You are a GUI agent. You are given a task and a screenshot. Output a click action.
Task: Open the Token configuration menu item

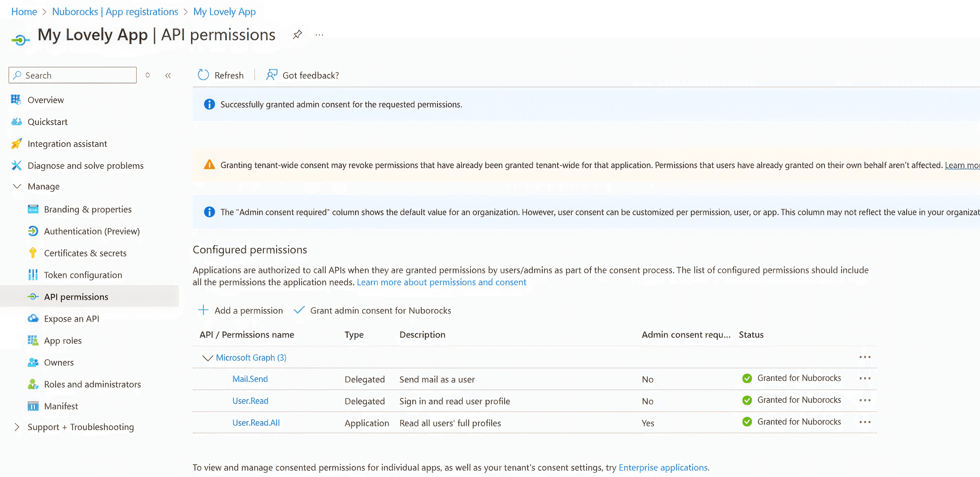pyautogui.click(x=83, y=275)
